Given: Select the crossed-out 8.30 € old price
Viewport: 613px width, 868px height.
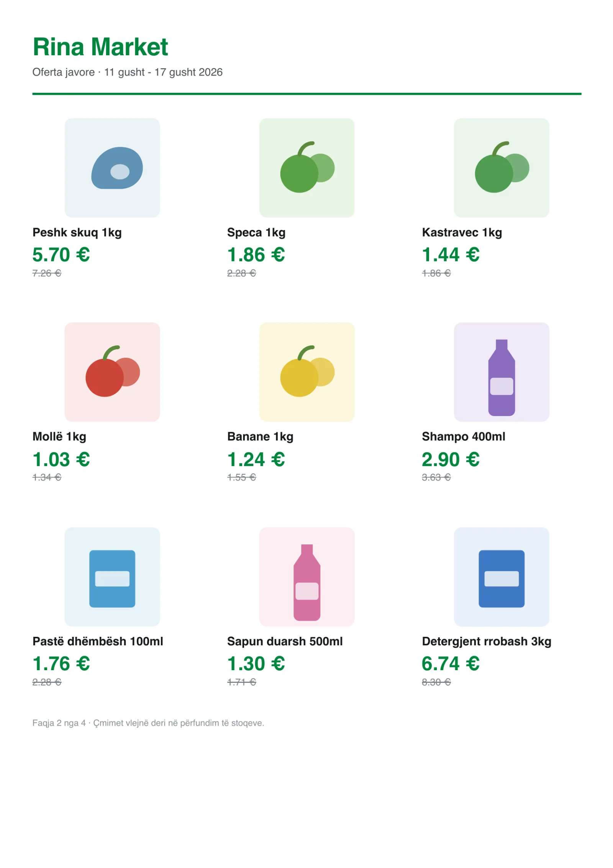Looking at the screenshot, I should click(436, 682).
